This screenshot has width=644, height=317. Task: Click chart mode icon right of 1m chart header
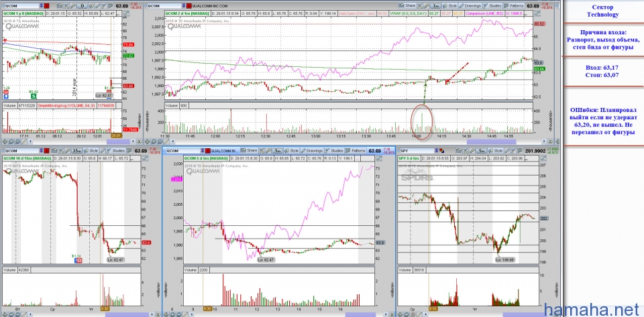coord(537,13)
